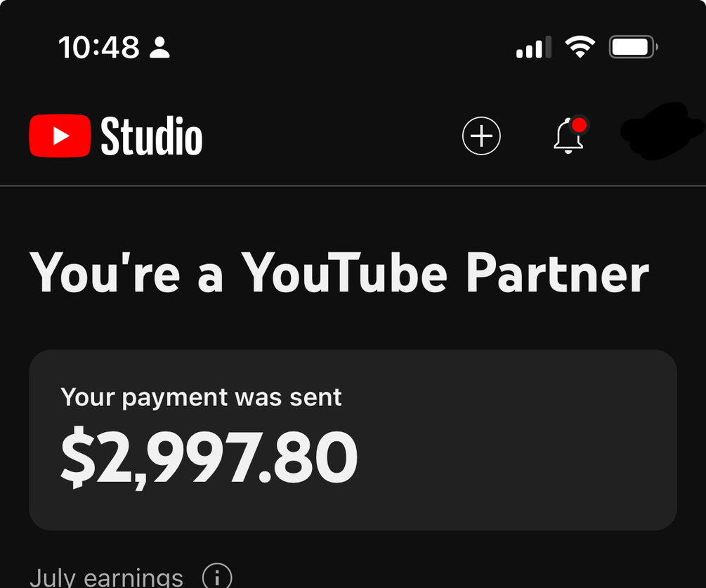Tap the red notification badge dot
Screen dimensions: 706x588
[x=579, y=125]
